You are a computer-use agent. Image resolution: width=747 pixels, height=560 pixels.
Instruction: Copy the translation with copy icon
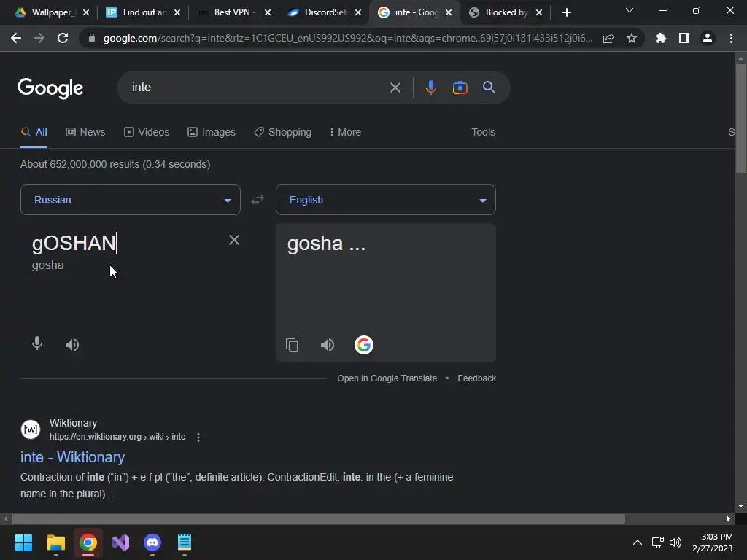point(292,345)
